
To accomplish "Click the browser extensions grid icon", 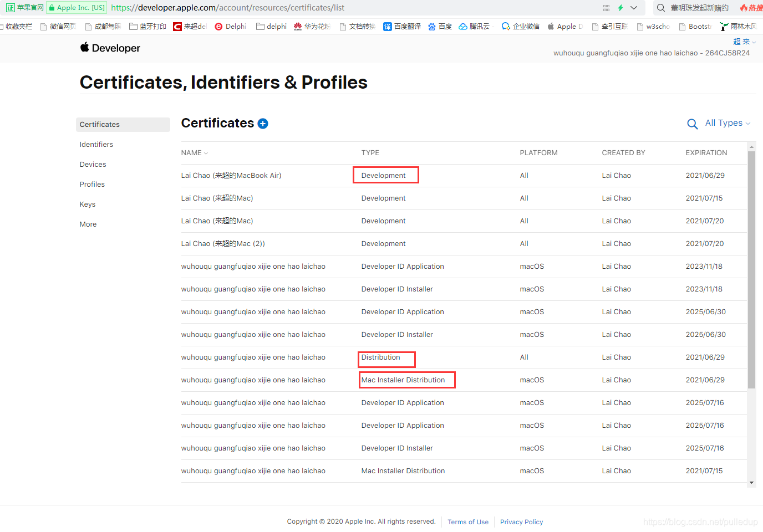I will [606, 8].
